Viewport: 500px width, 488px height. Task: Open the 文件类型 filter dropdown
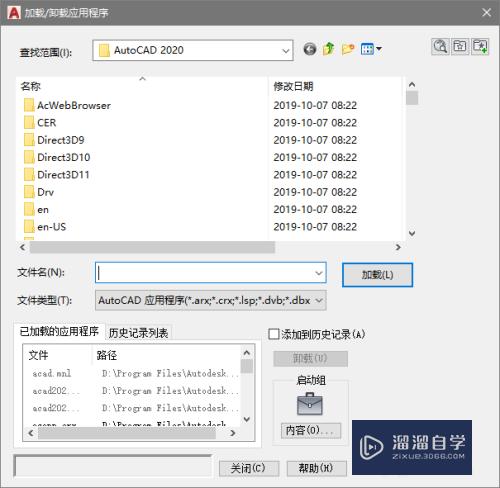pyautogui.click(x=210, y=300)
